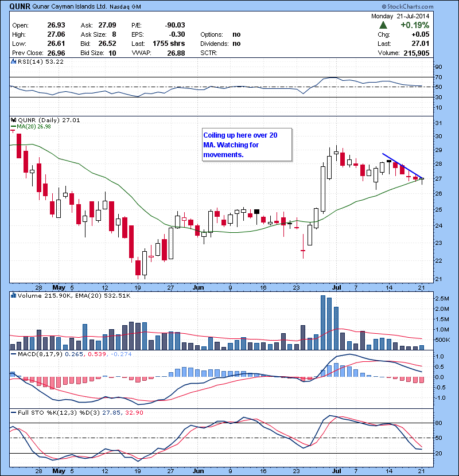
Task: Click the green MA(20) legend marker
Action: pos(12,127)
